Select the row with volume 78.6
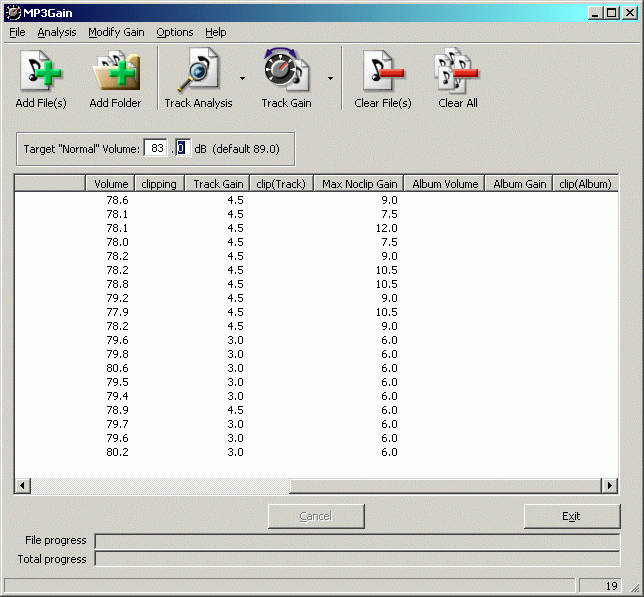 316,200
